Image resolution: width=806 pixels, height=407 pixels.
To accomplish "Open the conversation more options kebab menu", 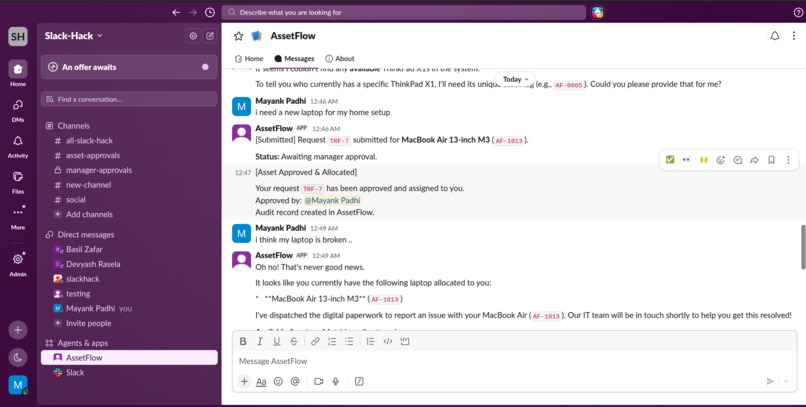I will [x=794, y=35].
